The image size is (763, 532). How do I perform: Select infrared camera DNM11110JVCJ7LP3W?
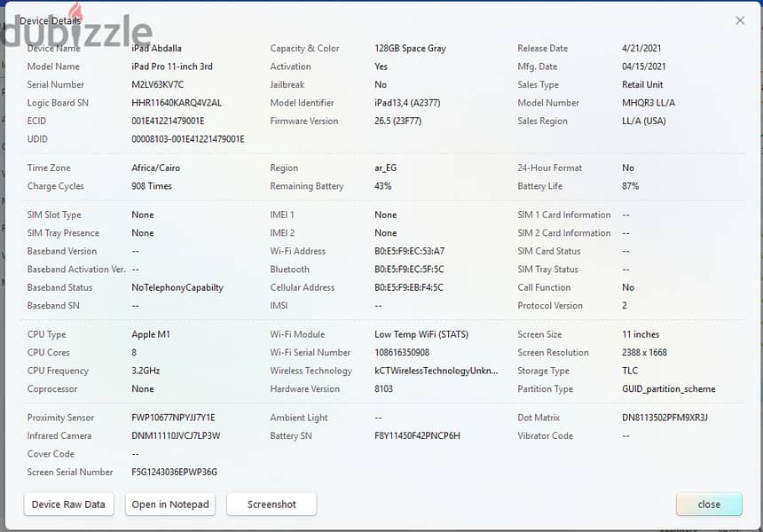click(x=176, y=435)
